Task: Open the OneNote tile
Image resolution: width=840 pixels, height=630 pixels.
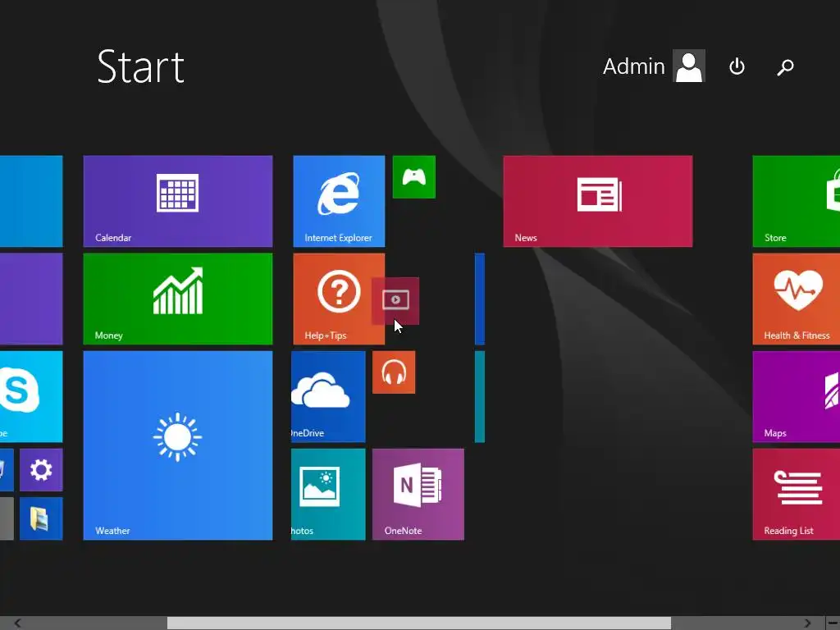Action: (x=418, y=495)
